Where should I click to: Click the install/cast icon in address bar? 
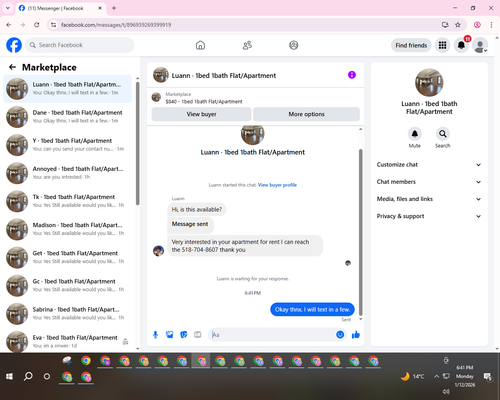coord(445,25)
